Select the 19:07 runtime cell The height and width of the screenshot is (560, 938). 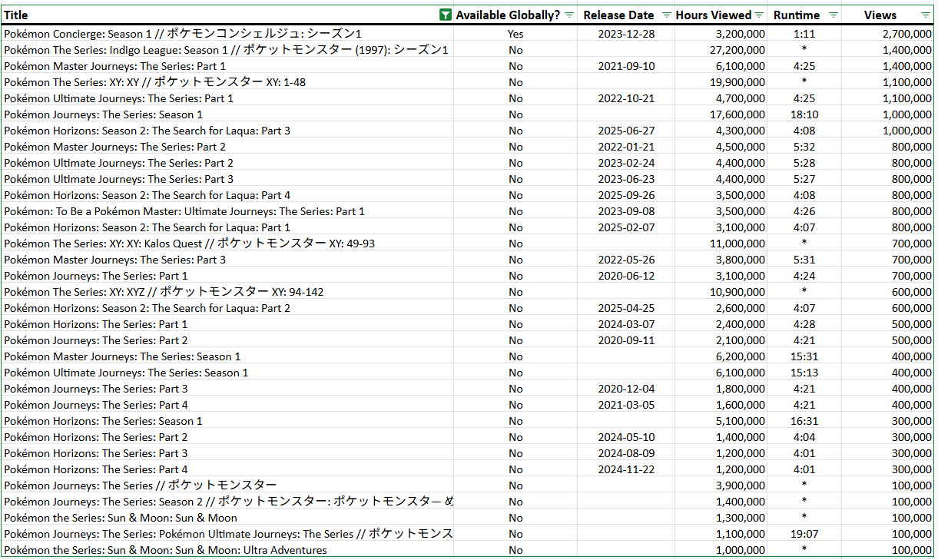(804, 534)
